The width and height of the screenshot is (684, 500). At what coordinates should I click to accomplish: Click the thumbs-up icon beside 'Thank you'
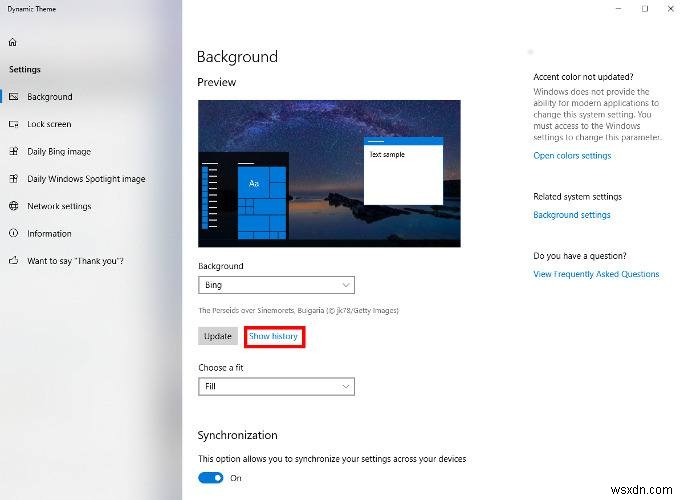pos(14,260)
